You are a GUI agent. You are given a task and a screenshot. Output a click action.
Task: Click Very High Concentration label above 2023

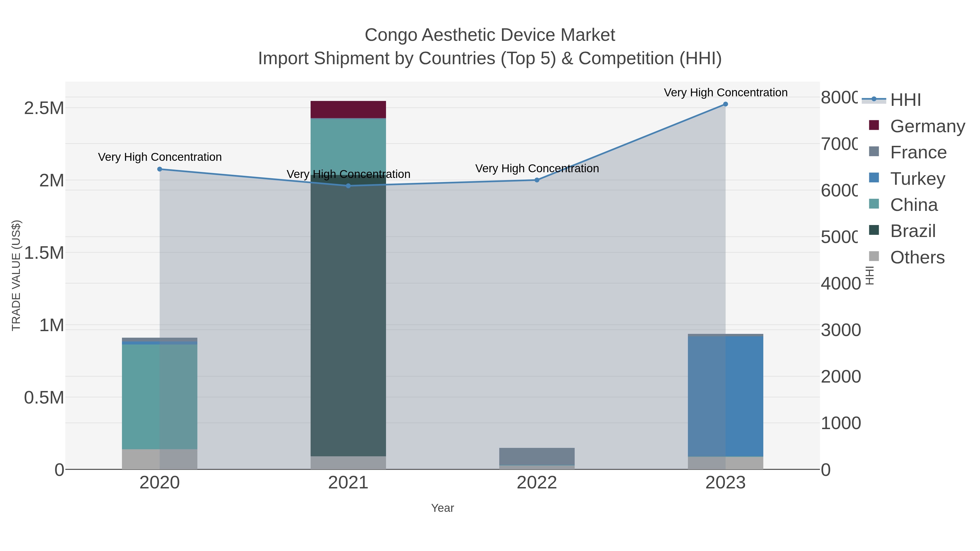point(725,93)
